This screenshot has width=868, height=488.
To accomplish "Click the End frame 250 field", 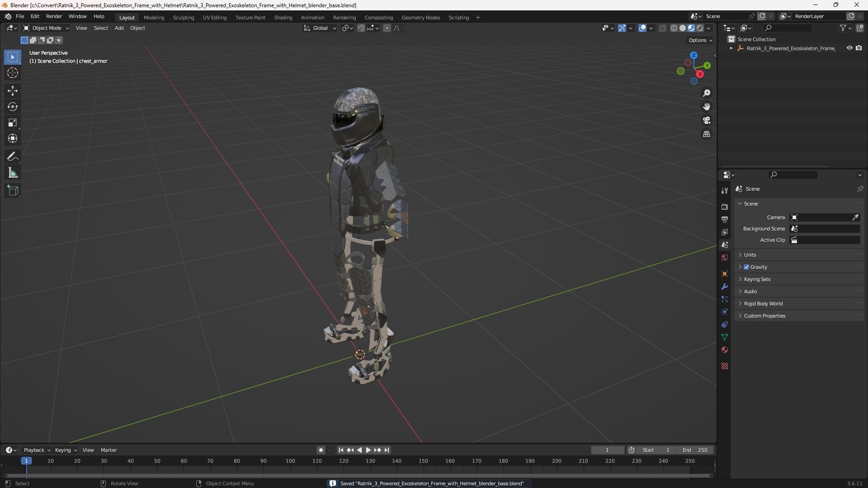I will [x=694, y=450].
